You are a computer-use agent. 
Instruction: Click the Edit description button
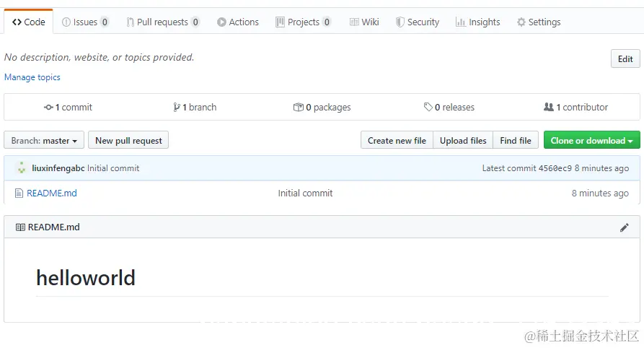click(x=625, y=58)
